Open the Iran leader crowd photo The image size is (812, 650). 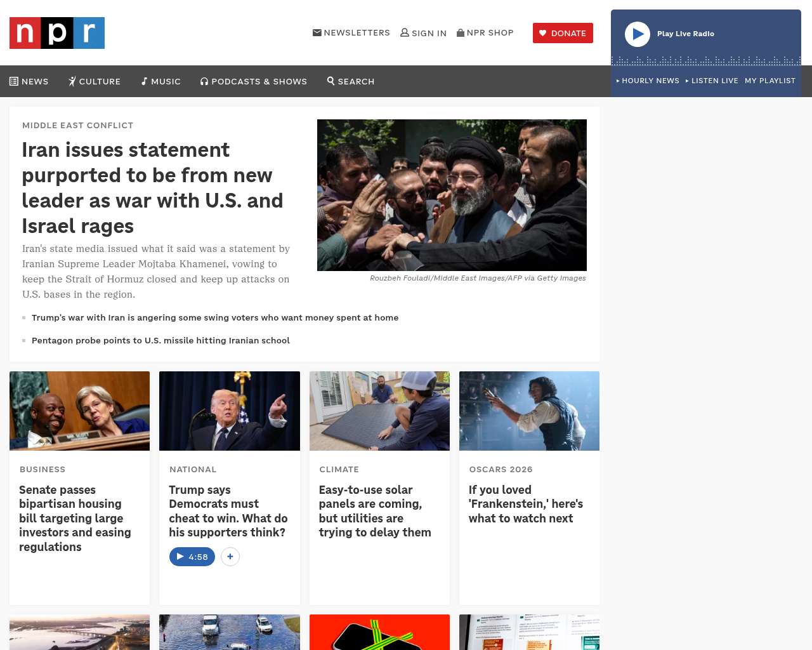pyautogui.click(x=452, y=195)
